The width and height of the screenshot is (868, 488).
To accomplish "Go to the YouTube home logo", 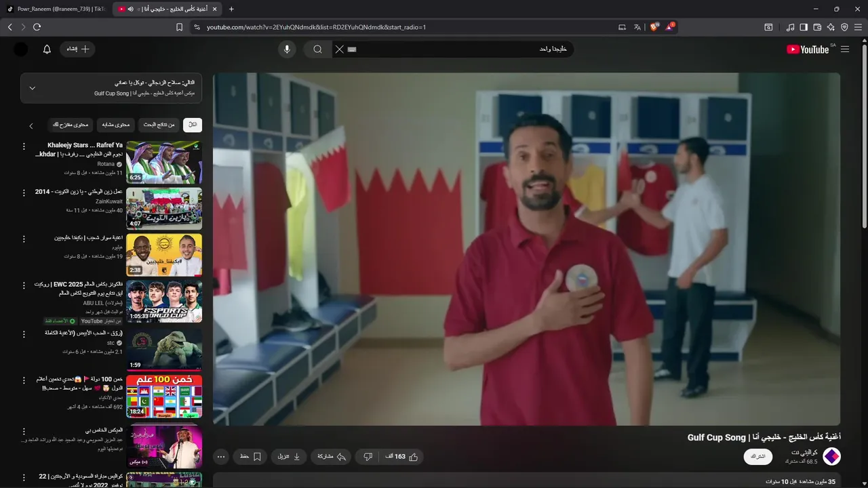I will 808,49.
